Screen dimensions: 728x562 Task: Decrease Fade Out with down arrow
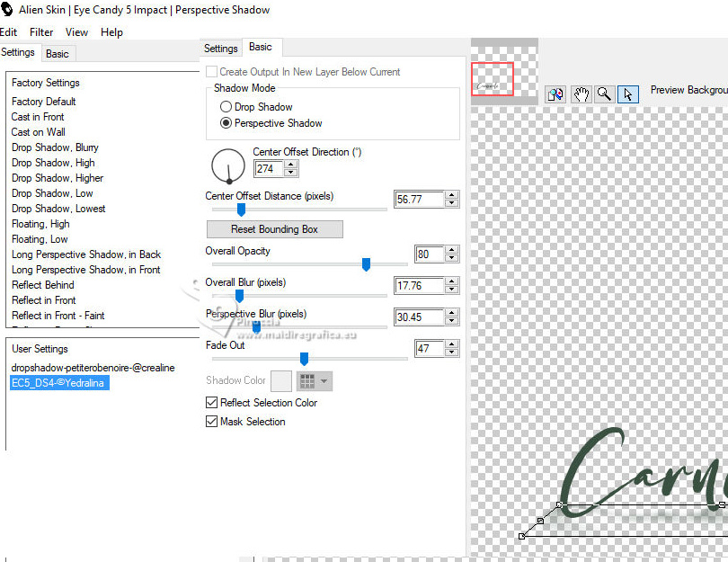coord(451,353)
